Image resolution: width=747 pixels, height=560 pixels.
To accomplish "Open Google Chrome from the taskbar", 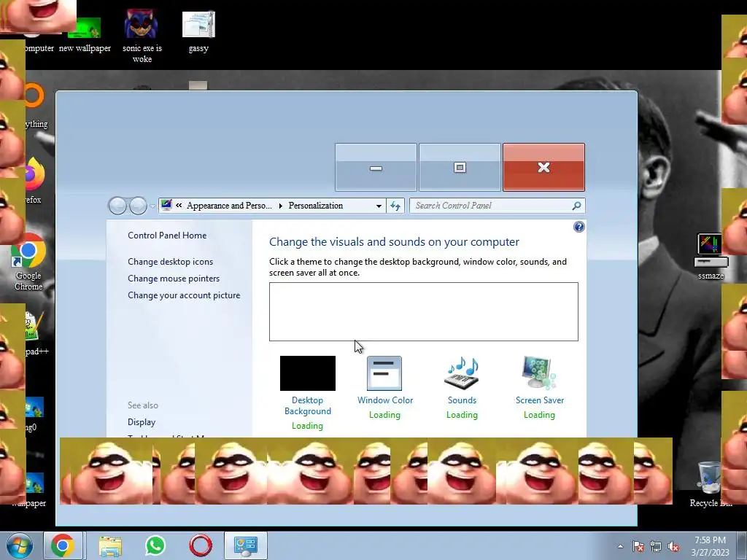I will [x=63, y=545].
